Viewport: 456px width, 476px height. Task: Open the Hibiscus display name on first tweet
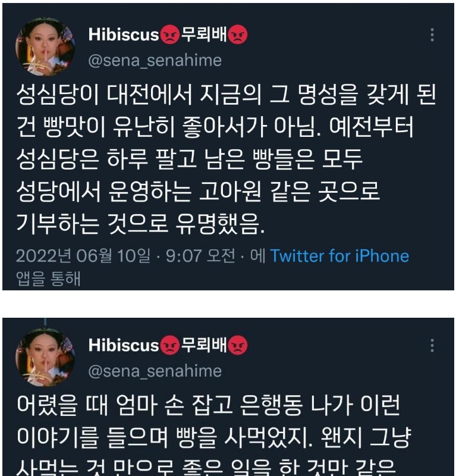point(124,35)
